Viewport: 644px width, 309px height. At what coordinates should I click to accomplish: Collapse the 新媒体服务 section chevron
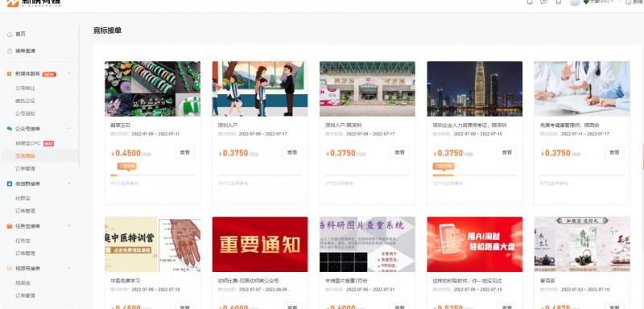point(69,74)
